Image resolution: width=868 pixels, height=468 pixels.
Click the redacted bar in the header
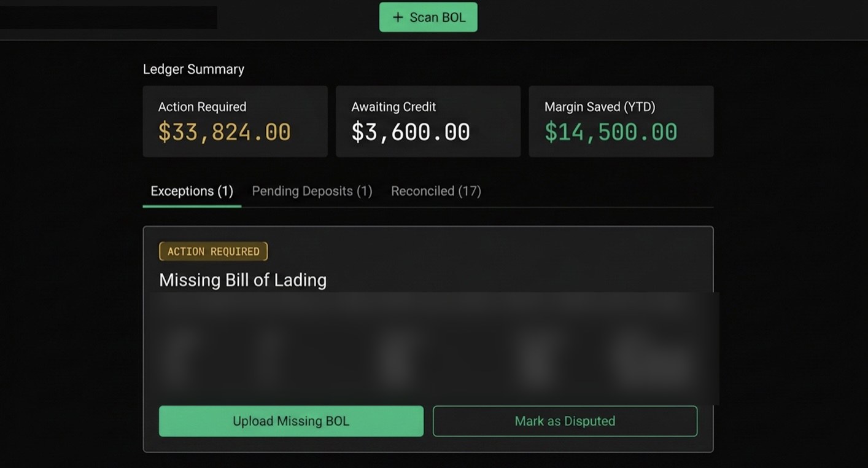pyautogui.click(x=108, y=17)
